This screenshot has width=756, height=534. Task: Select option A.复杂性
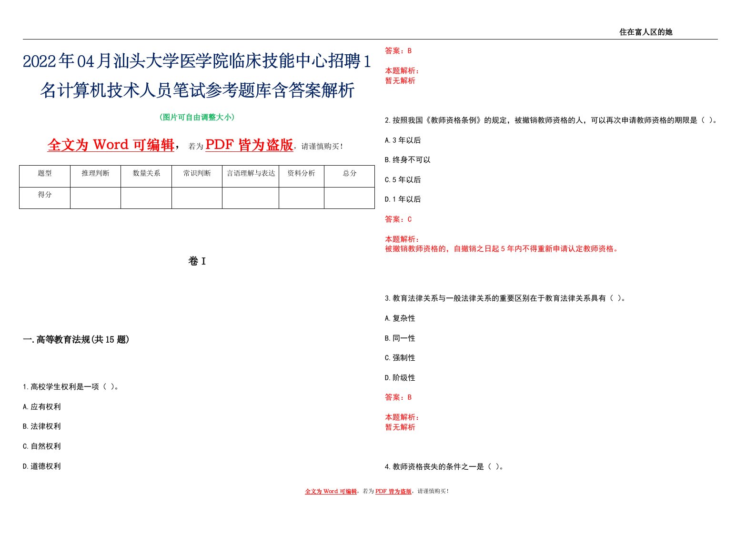[x=400, y=318]
